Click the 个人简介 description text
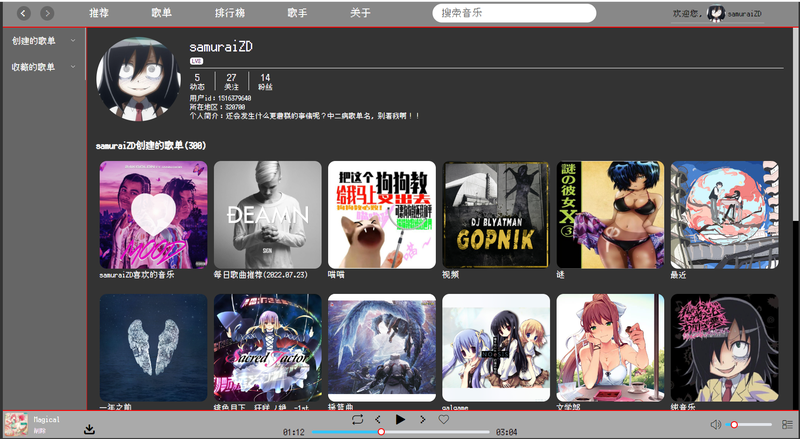Screen dimensions: 800x439 (x=305, y=116)
